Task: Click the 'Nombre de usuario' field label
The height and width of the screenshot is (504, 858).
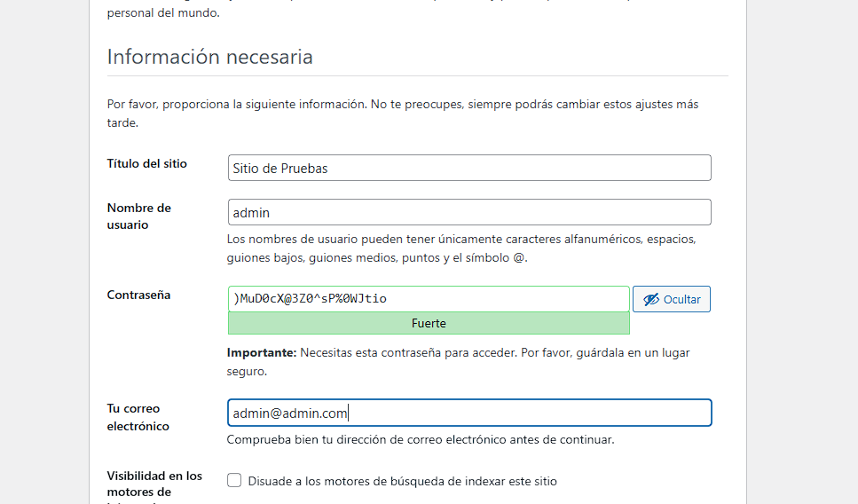Action: tap(139, 216)
